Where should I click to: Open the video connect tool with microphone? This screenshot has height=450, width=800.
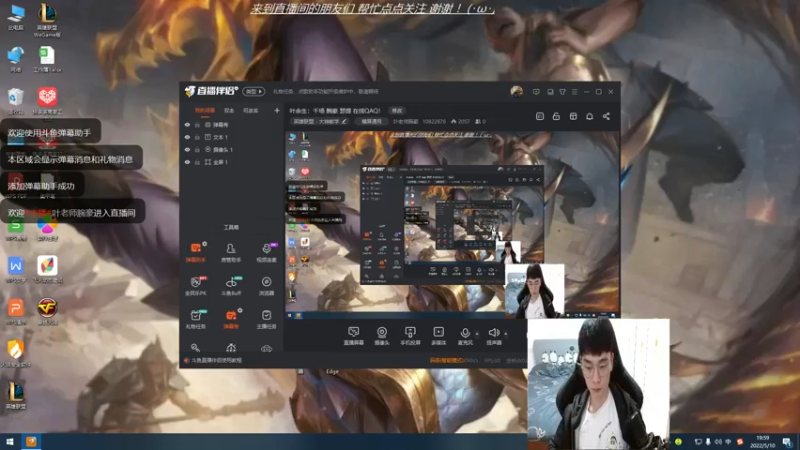click(266, 252)
